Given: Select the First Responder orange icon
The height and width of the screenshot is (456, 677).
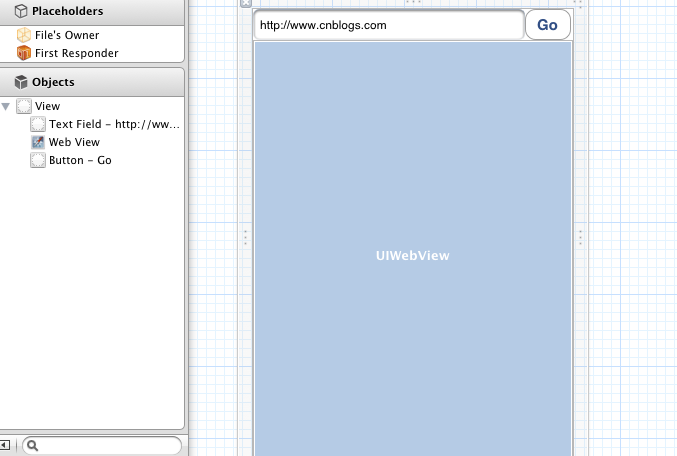Looking at the screenshot, I should click(24, 53).
